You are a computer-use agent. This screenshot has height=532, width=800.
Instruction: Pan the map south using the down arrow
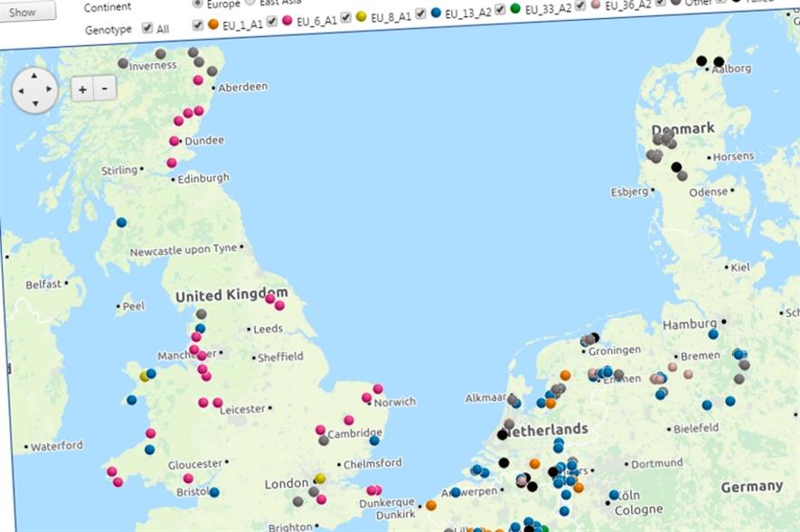point(34,102)
